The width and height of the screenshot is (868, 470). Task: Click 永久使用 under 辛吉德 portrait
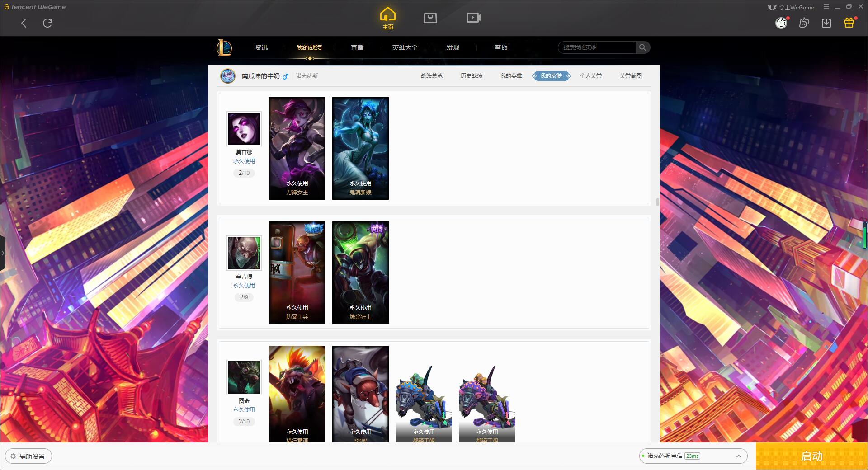[244, 285]
